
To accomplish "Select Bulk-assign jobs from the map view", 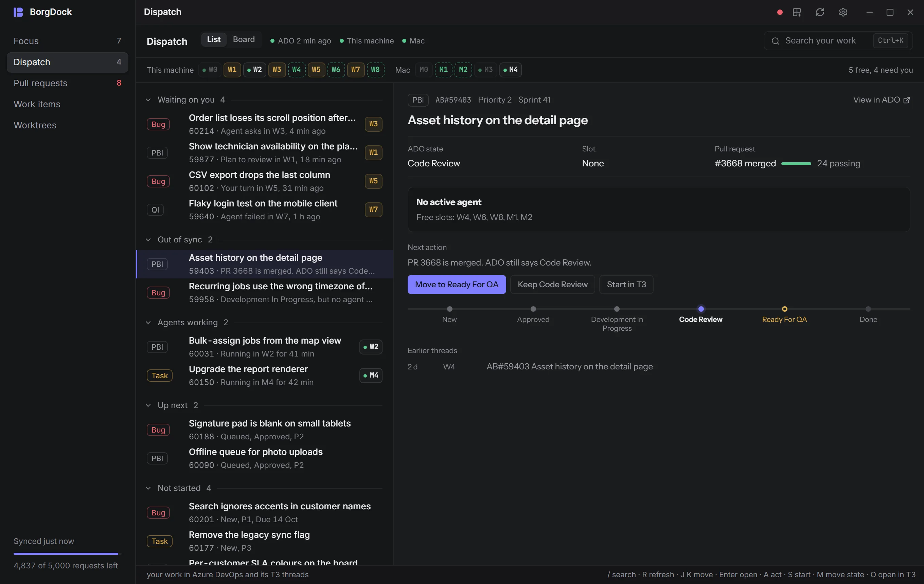I will pos(265,347).
